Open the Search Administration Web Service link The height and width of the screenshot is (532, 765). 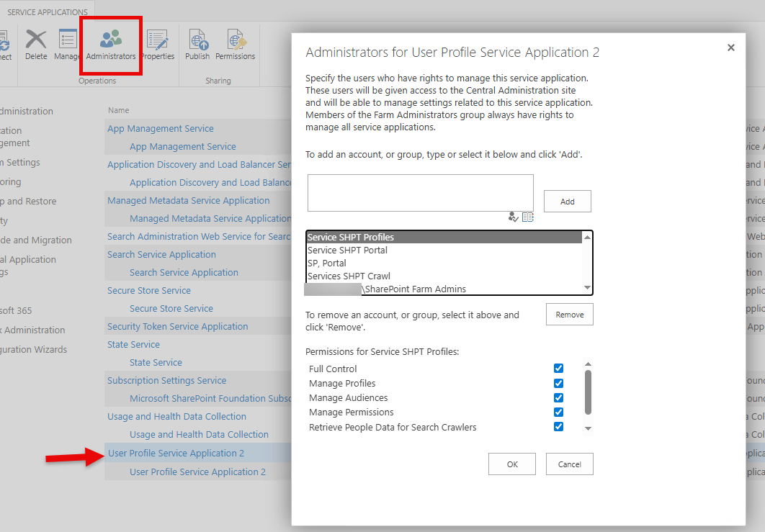[199, 237]
